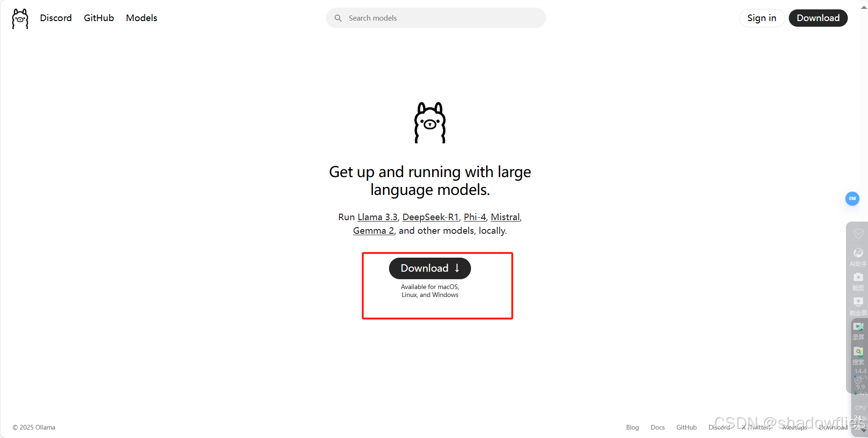868x438 pixels.
Task: Click the shield icon atop sidebar
Action: [x=858, y=233]
